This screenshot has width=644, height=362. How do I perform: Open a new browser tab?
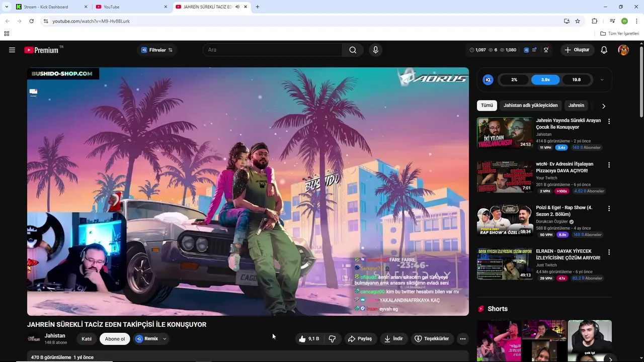tap(258, 7)
